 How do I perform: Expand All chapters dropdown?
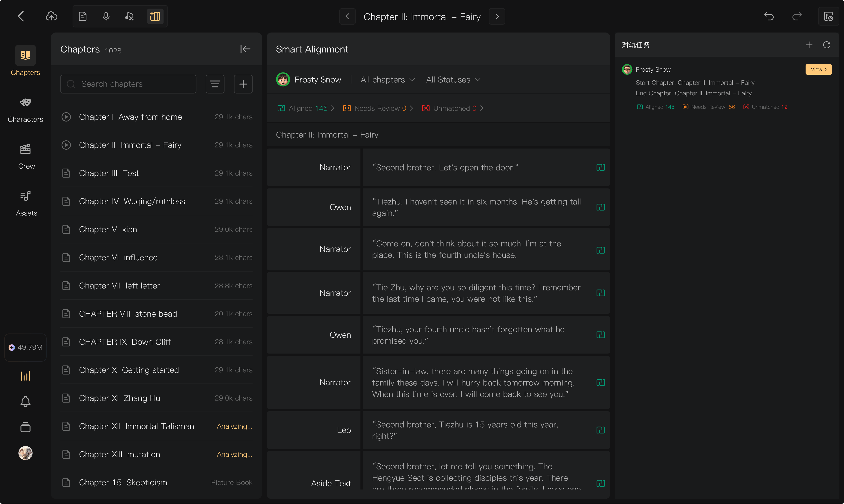tap(388, 80)
